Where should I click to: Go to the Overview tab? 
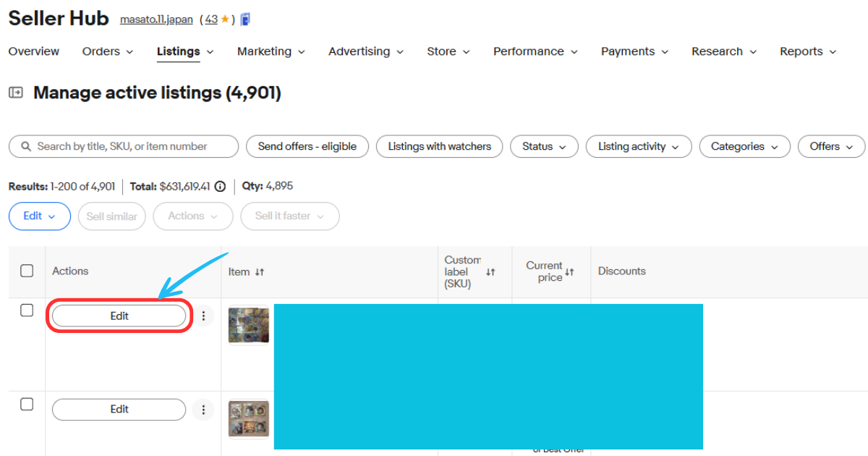tap(34, 51)
